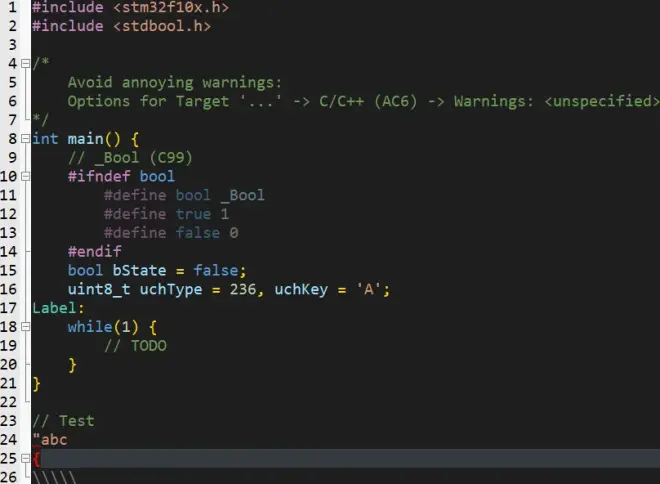Click the 'A' character literal on line 16

coord(369,290)
